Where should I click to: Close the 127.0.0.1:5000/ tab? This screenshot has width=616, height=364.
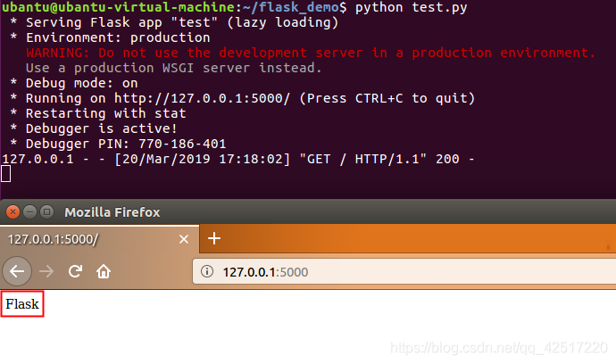click(x=184, y=239)
